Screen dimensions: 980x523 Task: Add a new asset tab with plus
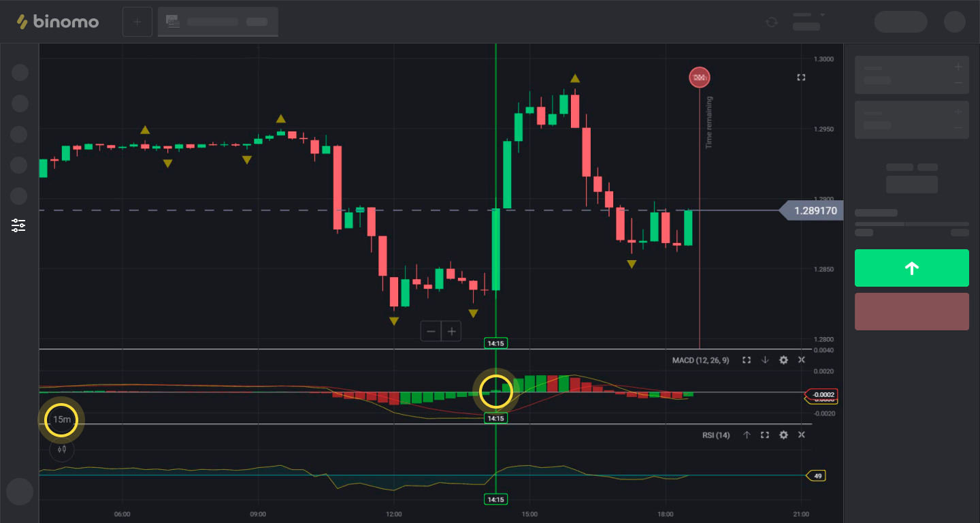[137, 22]
